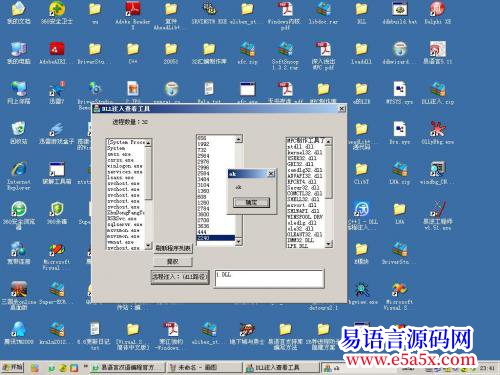Open the 2005t folder icon

(x=171, y=53)
